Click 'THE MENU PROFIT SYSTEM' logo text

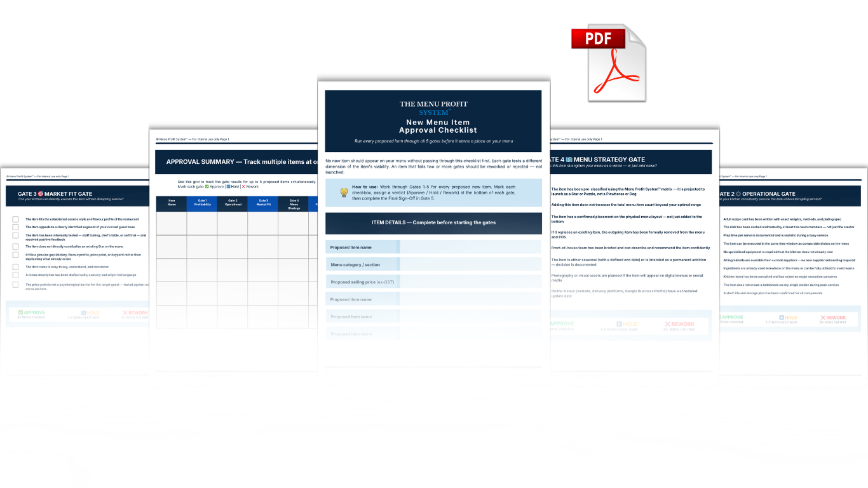pos(433,108)
